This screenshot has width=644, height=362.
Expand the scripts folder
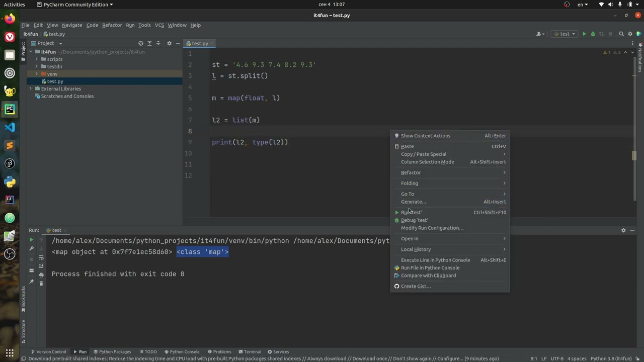(36, 59)
